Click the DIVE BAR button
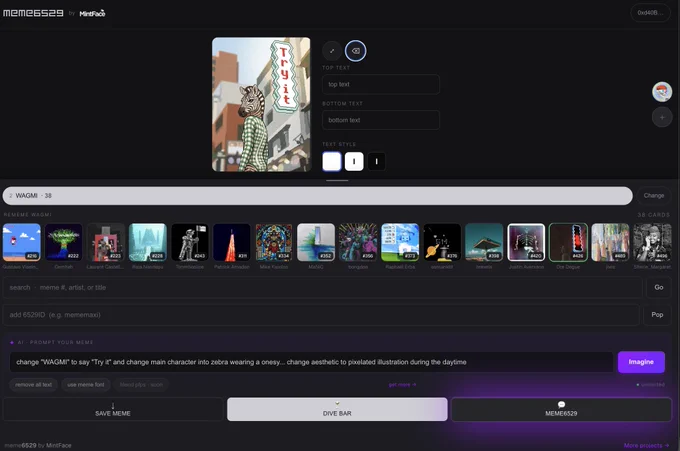This screenshot has height=451, width=680. [x=337, y=409]
